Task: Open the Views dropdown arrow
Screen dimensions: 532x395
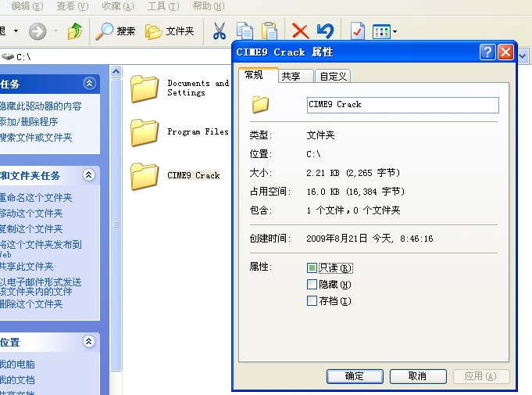Action: point(395,32)
